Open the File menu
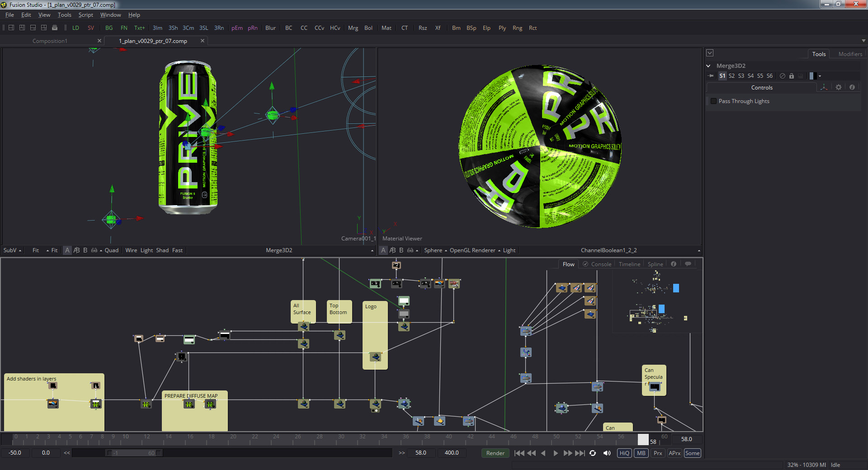 [9, 14]
